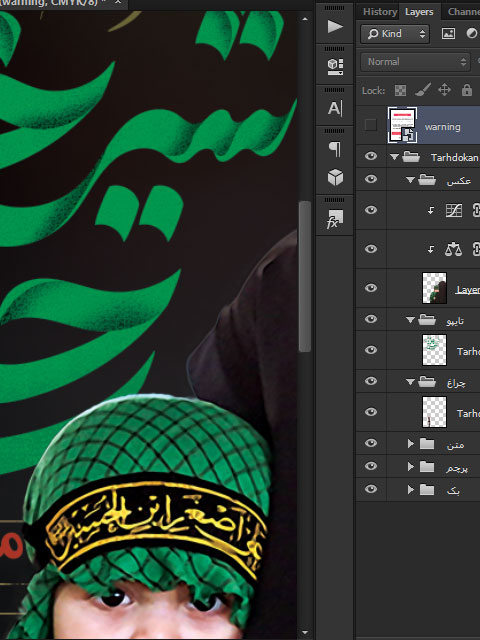Click the پرچم group folder icon

(x=427, y=466)
